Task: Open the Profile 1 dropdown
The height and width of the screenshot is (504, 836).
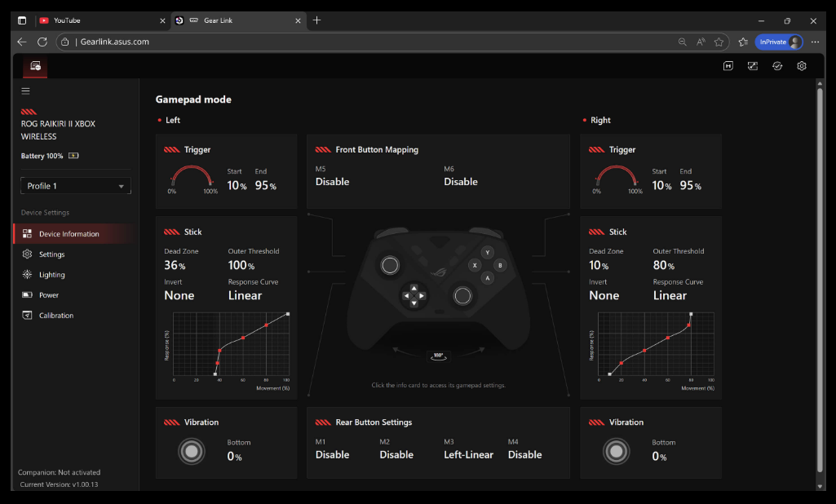Action: [x=76, y=186]
